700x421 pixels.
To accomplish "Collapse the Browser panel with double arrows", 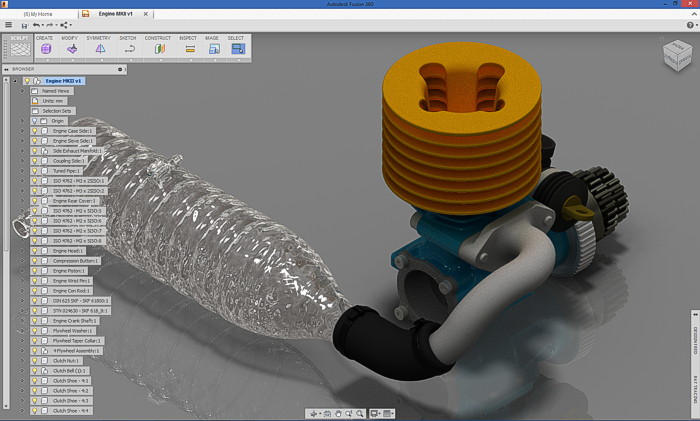I will (5, 70).
